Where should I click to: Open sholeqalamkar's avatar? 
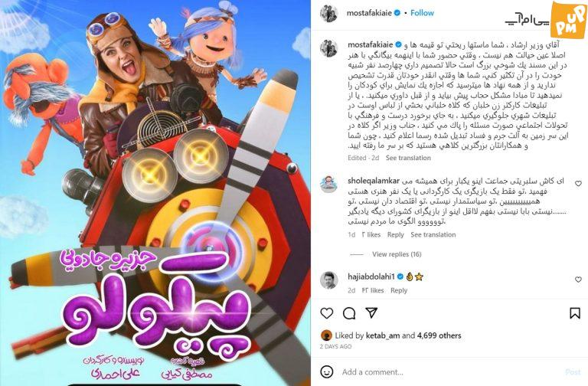(x=329, y=184)
